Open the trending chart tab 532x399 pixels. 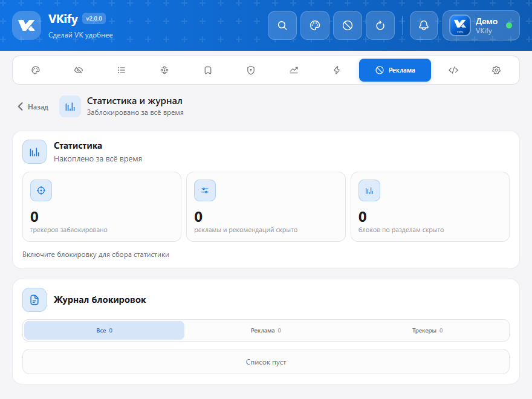point(294,70)
